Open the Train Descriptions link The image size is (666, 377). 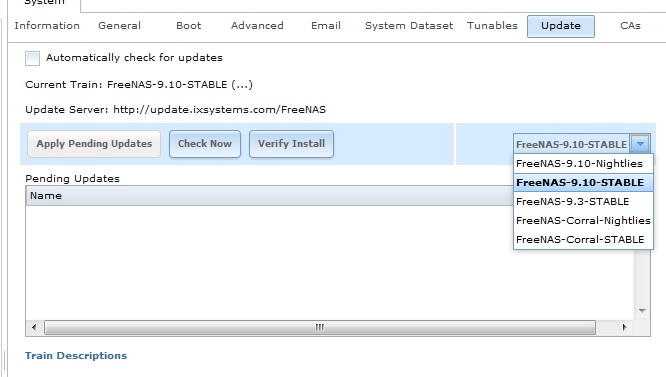pyautogui.click(x=76, y=356)
